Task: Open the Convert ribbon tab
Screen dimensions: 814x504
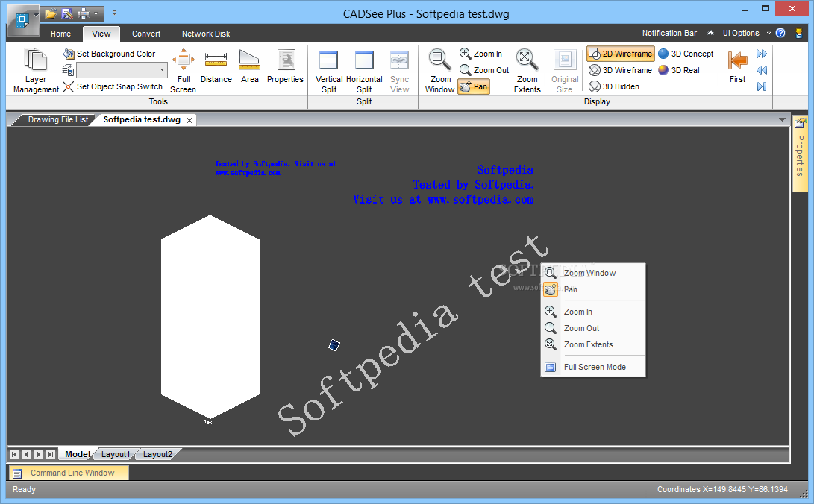Action: (146, 34)
